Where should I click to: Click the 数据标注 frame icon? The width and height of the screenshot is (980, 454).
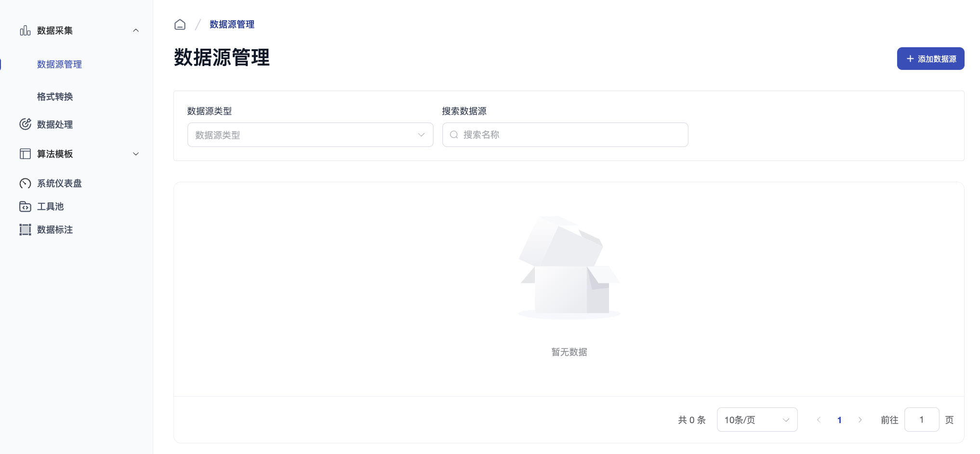(x=25, y=229)
